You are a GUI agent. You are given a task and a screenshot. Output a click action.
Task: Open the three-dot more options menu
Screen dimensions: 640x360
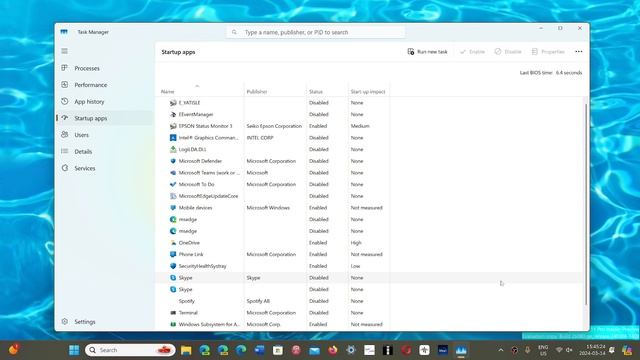coord(579,52)
